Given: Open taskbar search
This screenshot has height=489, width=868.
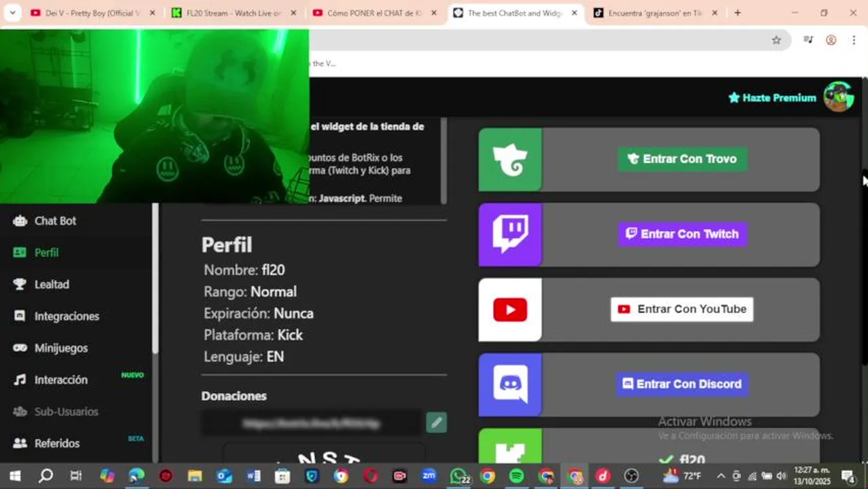Looking at the screenshot, I should pos(46,476).
